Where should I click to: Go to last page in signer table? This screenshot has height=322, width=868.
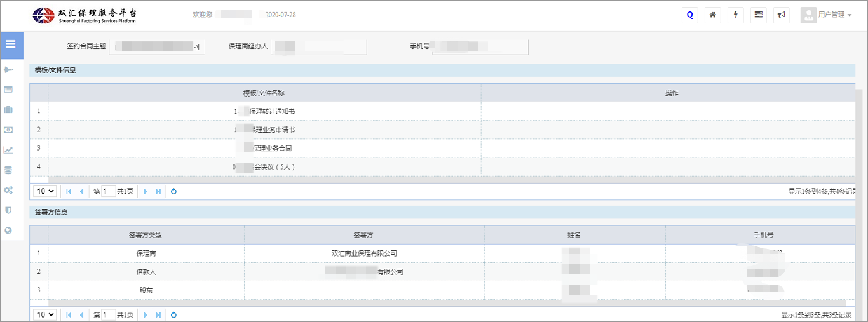coord(159,314)
